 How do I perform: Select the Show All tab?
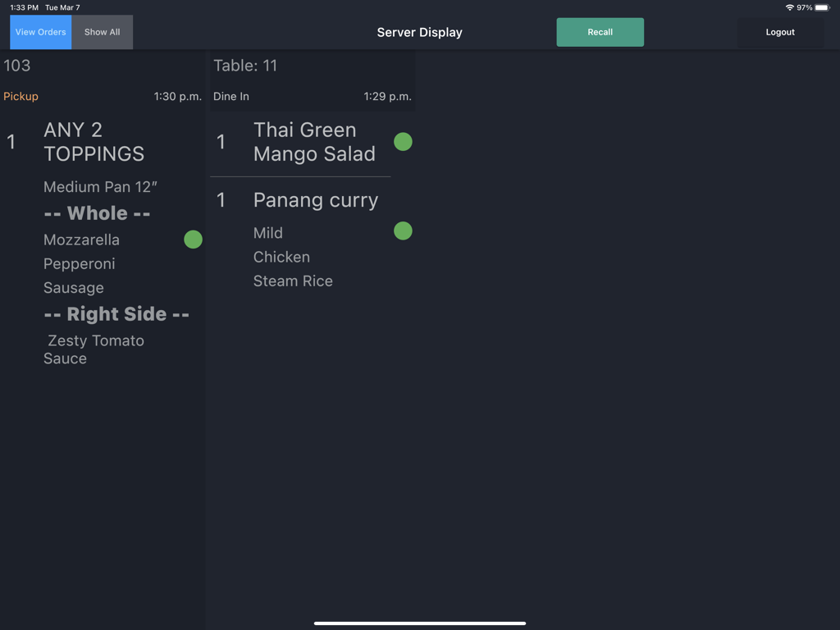[103, 32]
